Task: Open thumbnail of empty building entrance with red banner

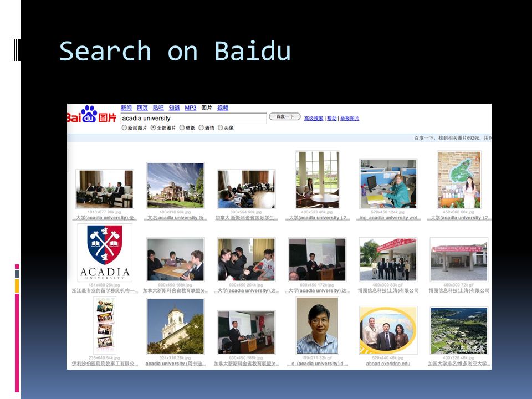Action: pos(459,259)
